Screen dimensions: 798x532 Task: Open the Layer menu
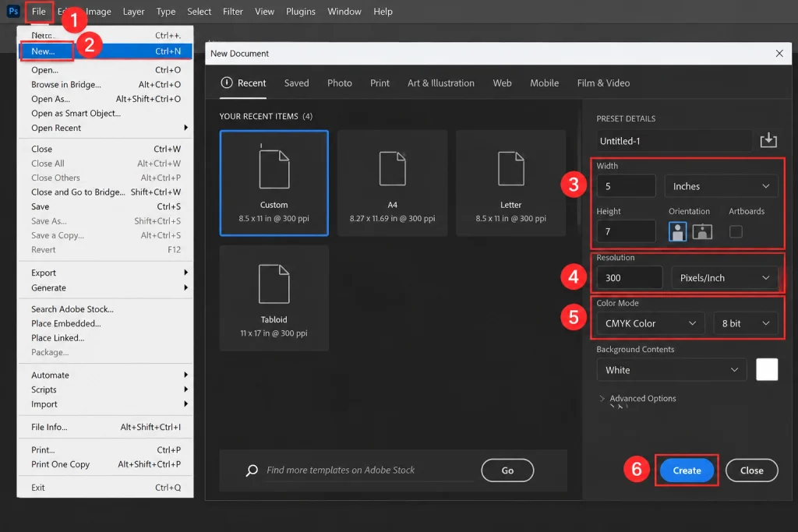(x=133, y=11)
